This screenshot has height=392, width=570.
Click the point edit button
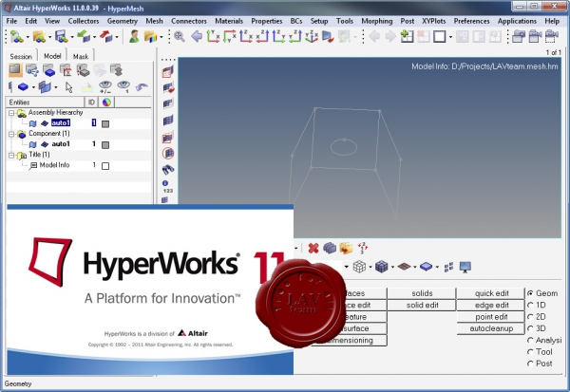click(x=491, y=317)
